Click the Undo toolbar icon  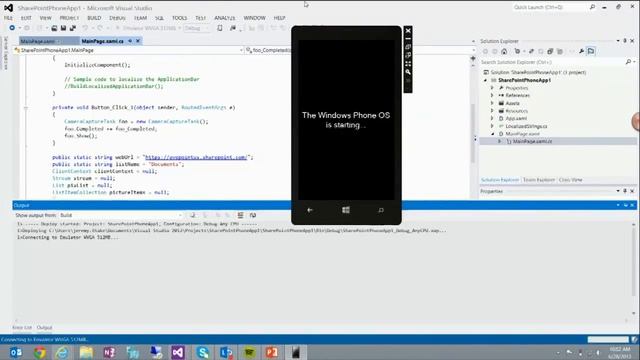85,28
